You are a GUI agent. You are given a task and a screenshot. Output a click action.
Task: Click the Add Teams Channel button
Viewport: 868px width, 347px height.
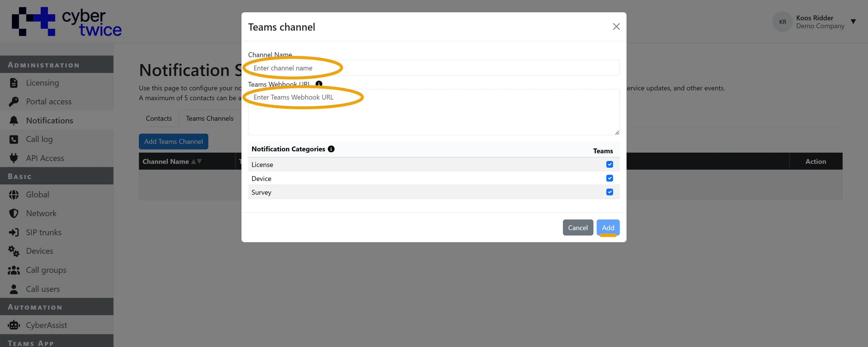click(x=174, y=141)
